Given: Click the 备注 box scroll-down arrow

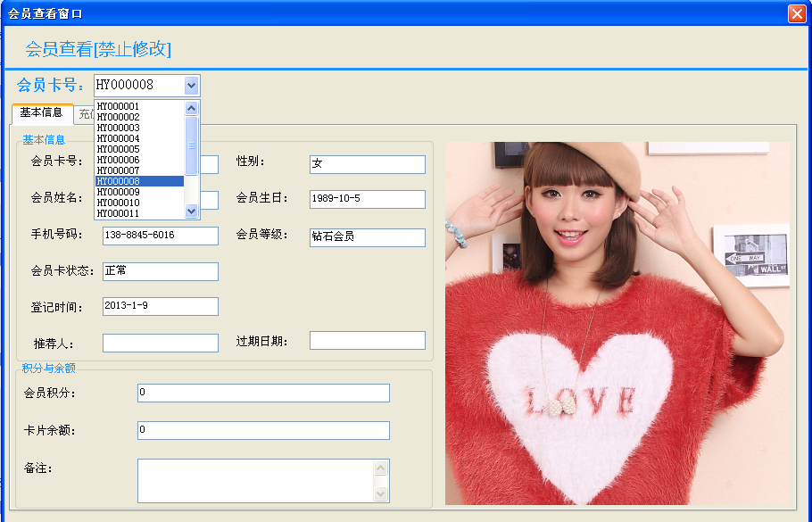Looking at the screenshot, I should pyautogui.click(x=381, y=493).
